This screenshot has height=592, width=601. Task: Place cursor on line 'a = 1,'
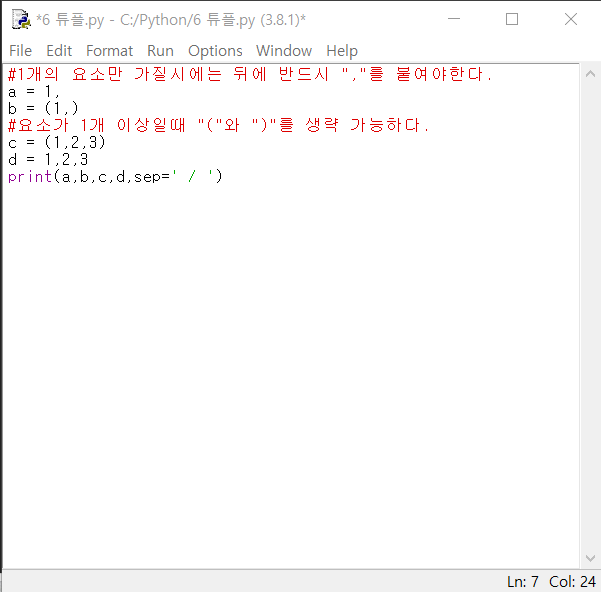click(34, 92)
